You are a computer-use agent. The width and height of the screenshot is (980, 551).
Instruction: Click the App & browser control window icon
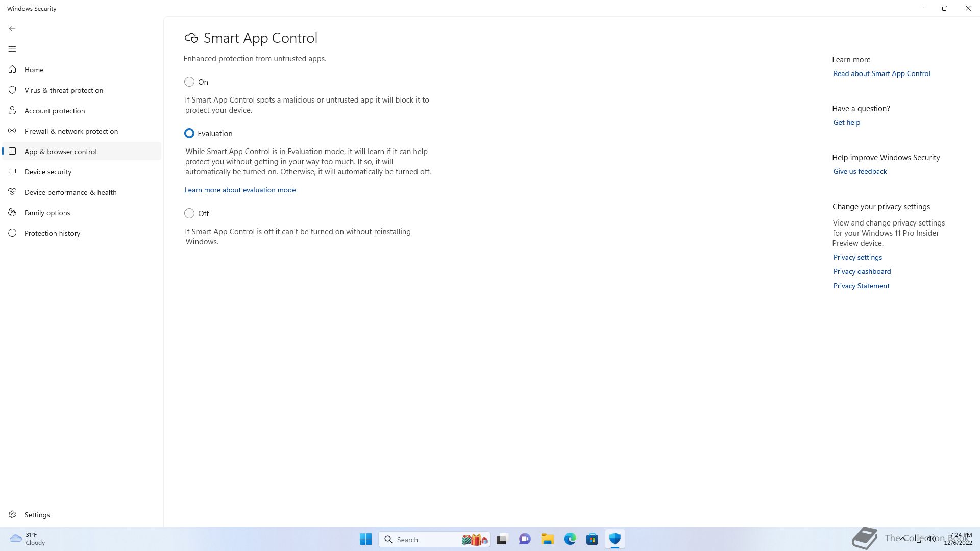(x=12, y=151)
